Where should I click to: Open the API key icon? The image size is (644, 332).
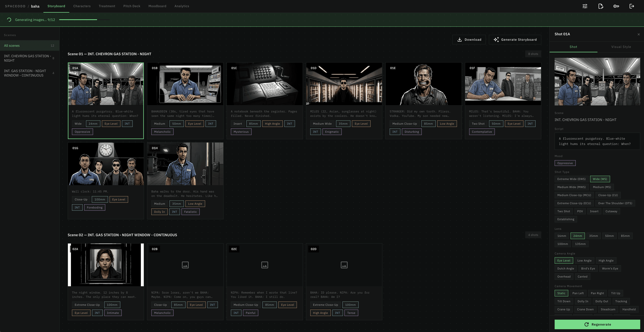pyautogui.click(x=616, y=6)
